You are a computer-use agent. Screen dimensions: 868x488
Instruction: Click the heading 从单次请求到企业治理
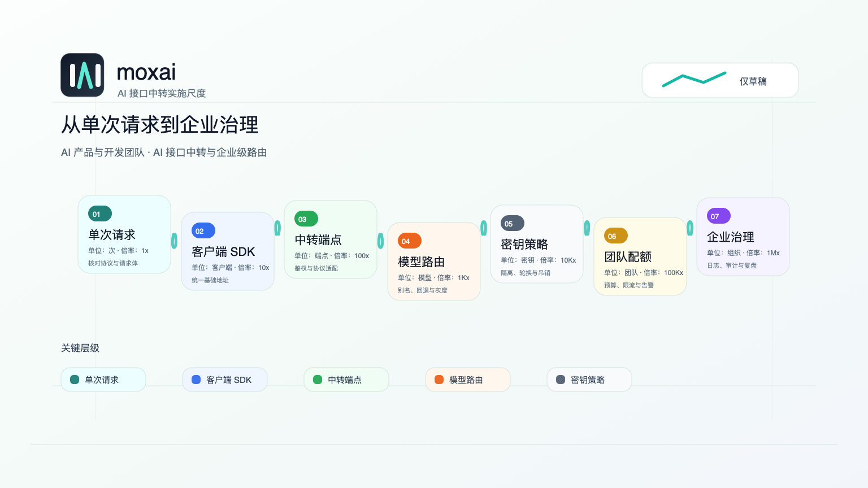(x=160, y=125)
